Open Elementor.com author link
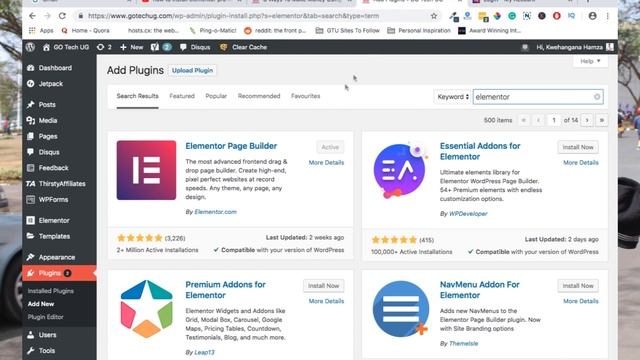 tap(216, 212)
